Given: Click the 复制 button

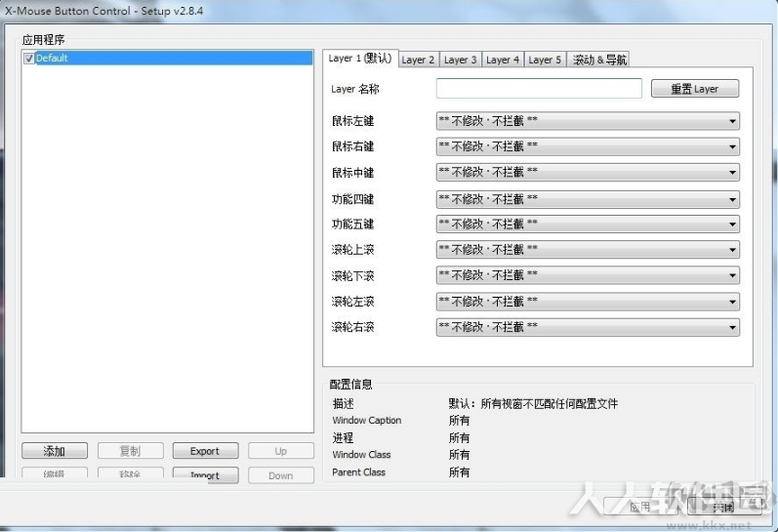Looking at the screenshot, I should 131,451.
